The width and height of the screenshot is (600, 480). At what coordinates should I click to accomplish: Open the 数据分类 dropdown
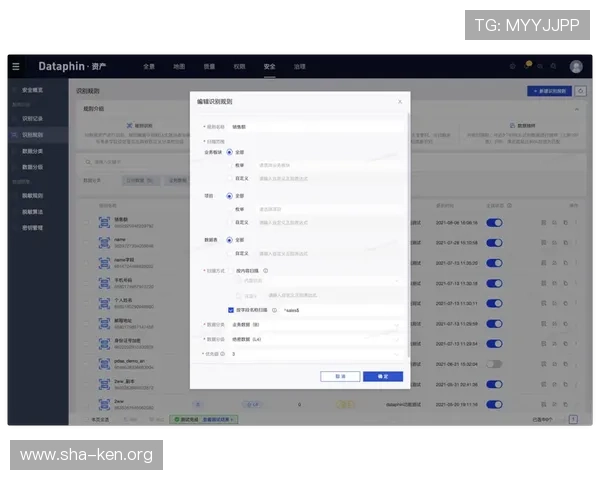coord(315,325)
